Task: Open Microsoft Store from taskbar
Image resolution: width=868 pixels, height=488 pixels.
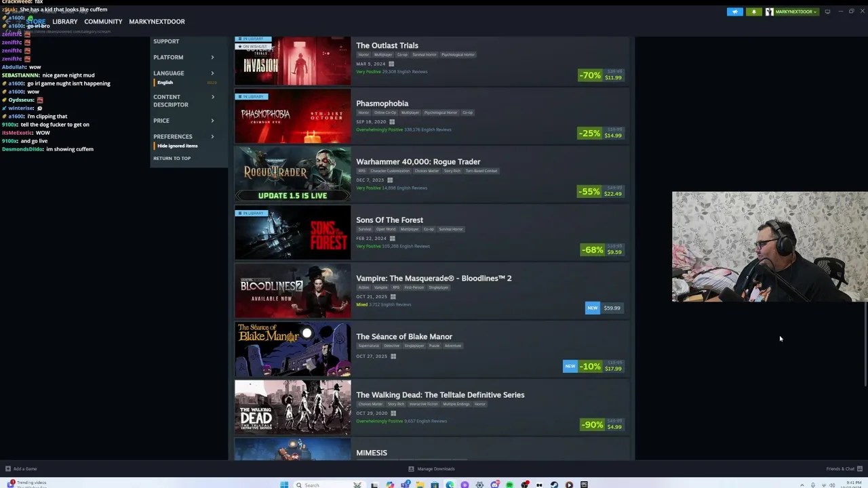Action: click(x=435, y=485)
